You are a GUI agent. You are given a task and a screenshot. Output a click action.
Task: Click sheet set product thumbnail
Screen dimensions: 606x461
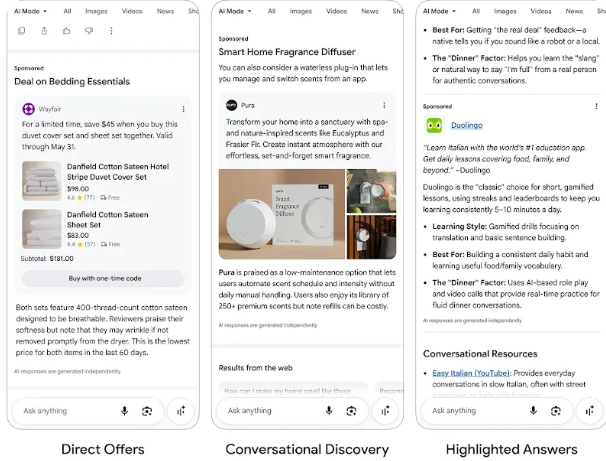[x=42, y=229]
